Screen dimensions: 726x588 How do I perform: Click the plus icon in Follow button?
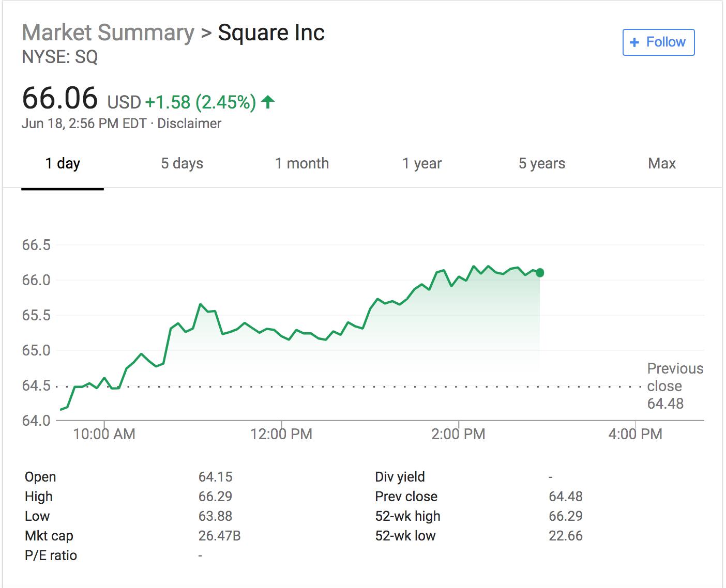(634, 42)
